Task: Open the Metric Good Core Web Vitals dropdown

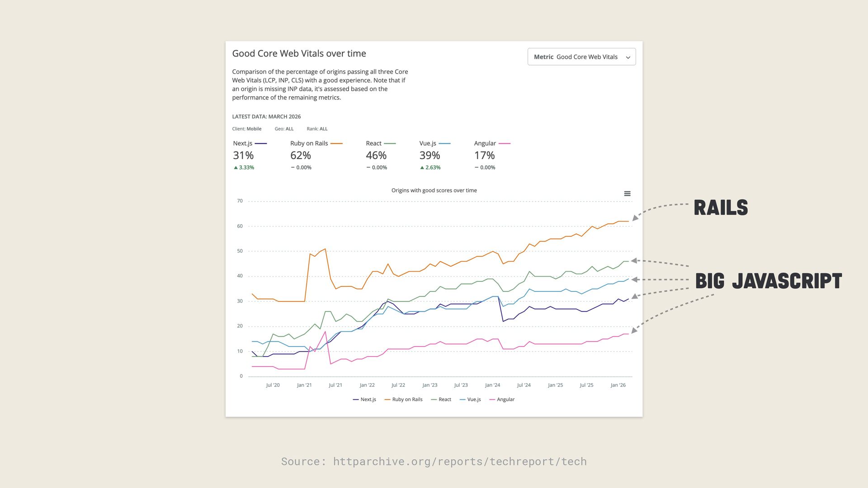Action: point(581,57)
